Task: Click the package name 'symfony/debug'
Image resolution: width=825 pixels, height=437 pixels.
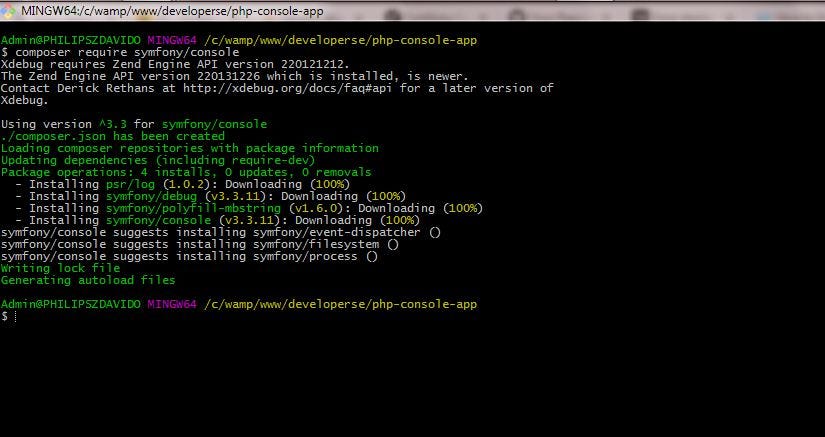Action: [x=152, y=197]
